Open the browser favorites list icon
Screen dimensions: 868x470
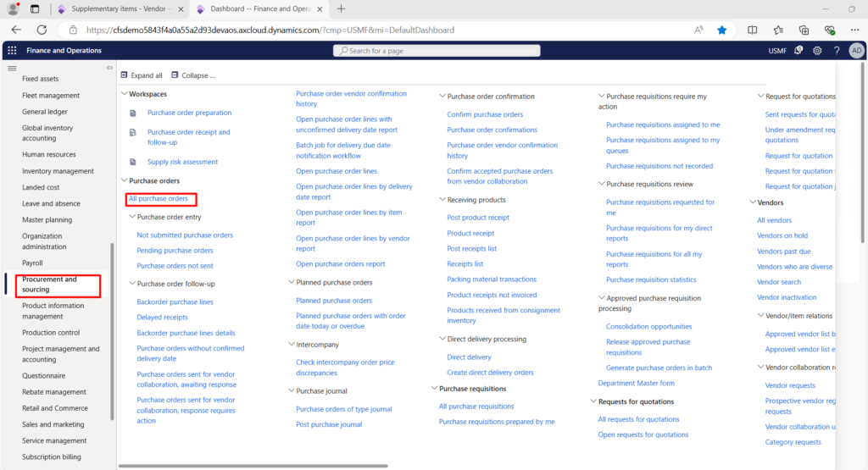(x=778, y=30)
